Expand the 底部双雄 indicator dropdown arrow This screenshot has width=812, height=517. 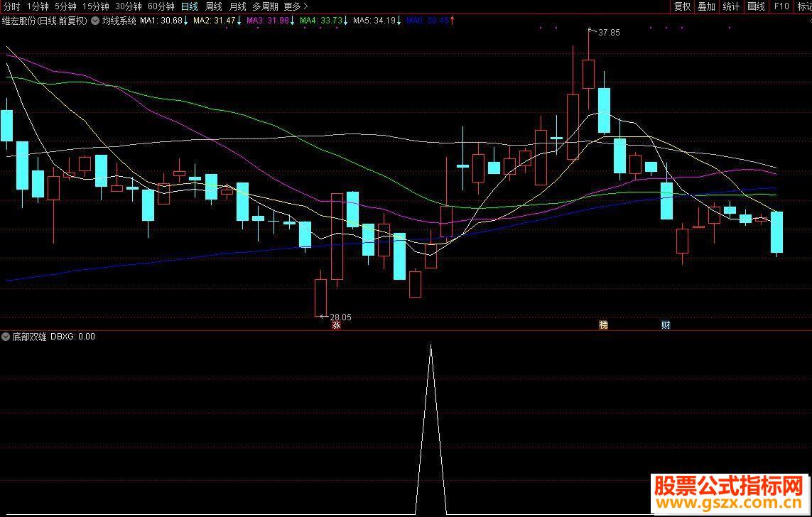point(6,337)
